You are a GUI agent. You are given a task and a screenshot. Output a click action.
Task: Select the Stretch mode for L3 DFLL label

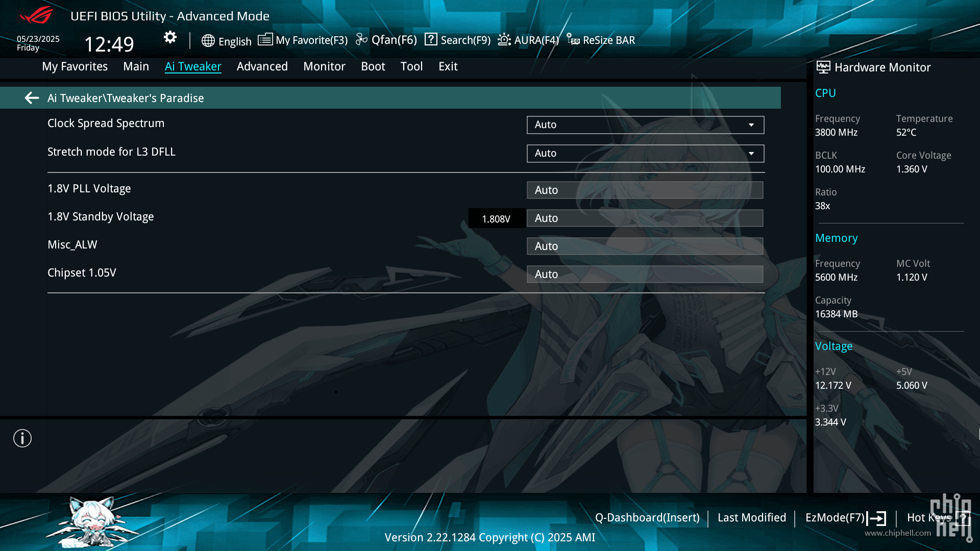pos(111,152)
